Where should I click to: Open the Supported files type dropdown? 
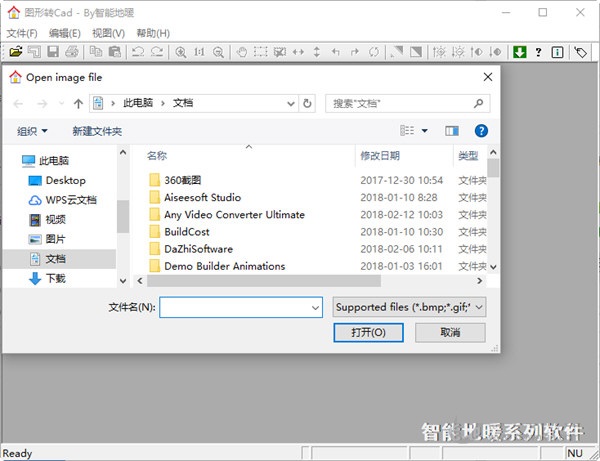click(x=479, y=307)
